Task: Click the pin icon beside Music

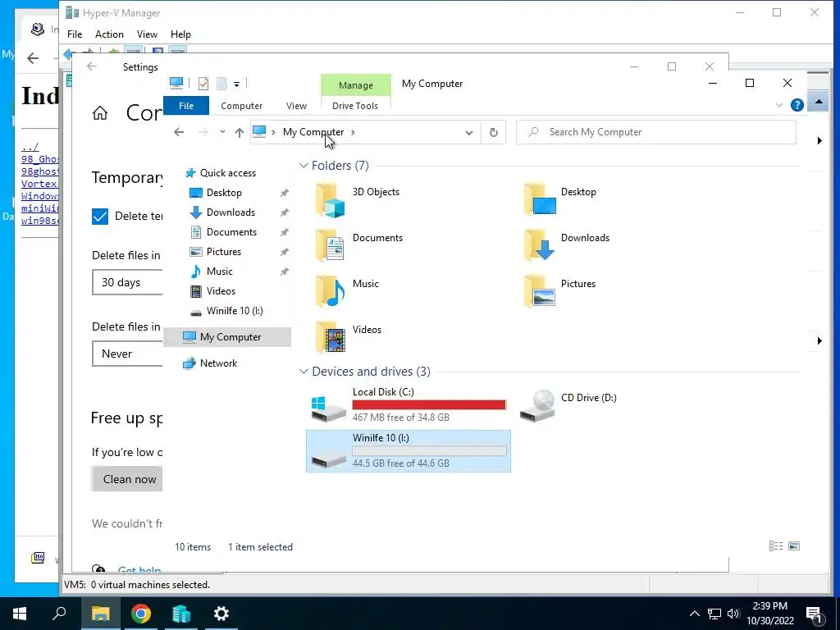Action: click(x=284, y=272)
